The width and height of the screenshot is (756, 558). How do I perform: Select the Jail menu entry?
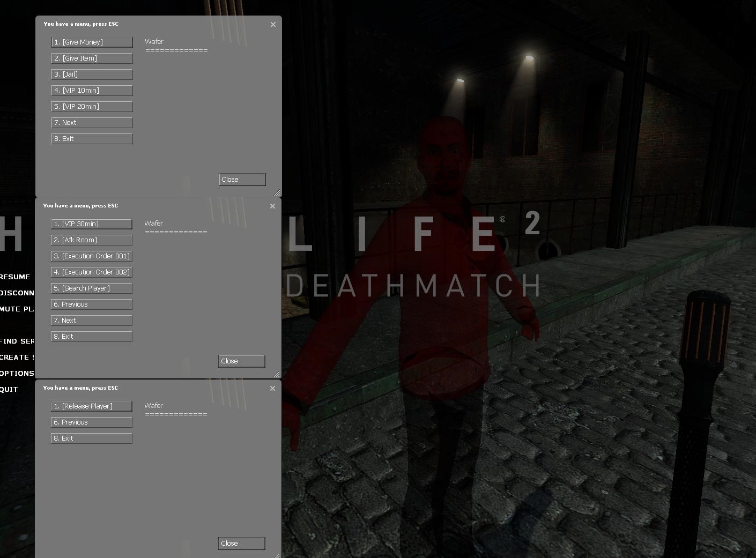click(92, 75)
